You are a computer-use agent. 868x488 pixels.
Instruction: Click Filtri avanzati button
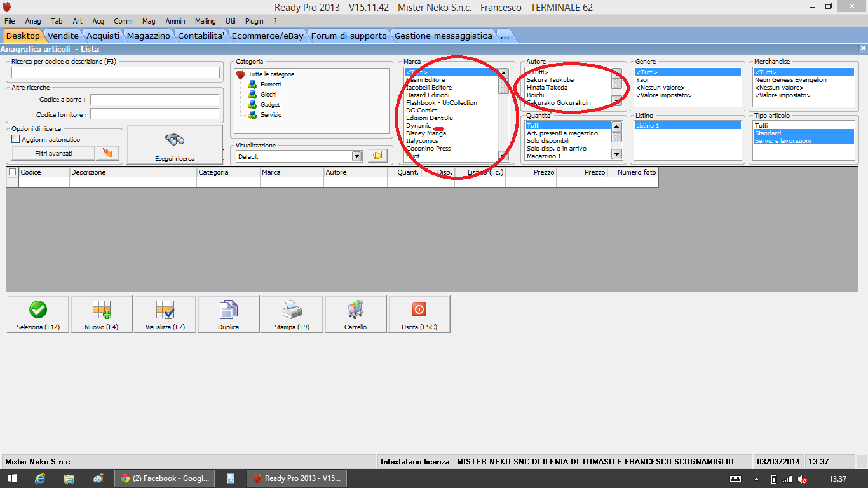pyautogui.click(x=53, y=153)
